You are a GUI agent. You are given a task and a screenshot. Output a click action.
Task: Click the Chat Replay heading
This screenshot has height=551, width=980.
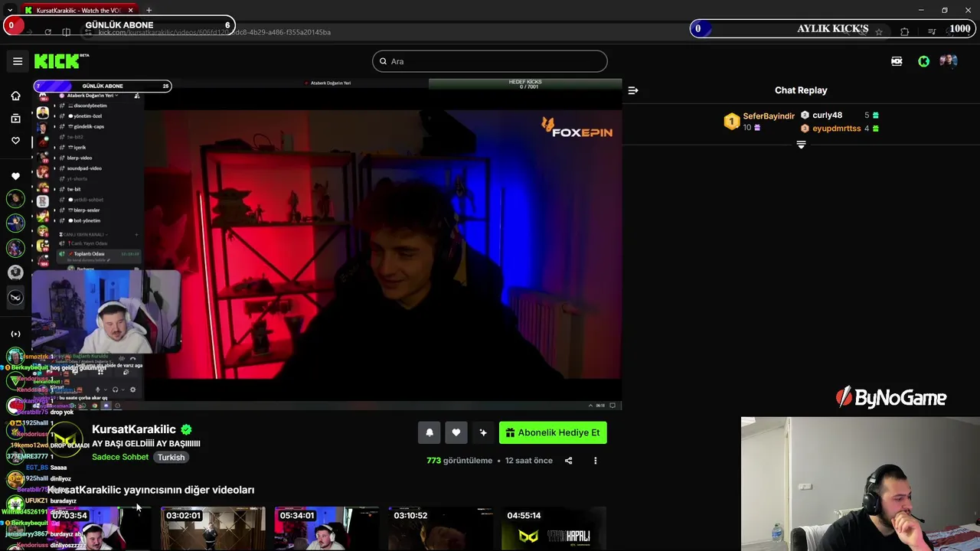point(801,90)
